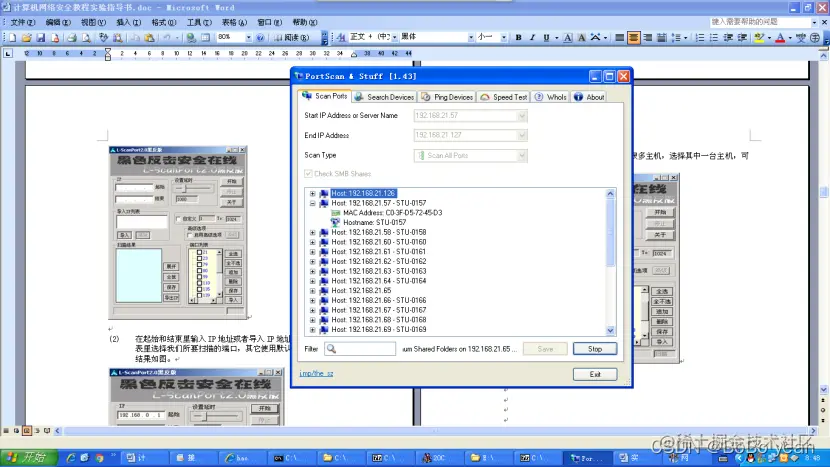Decrease paragraph indent icon
Image resolution: width=830 pixels, height=467 pixels.
click(x=728, y=38)
